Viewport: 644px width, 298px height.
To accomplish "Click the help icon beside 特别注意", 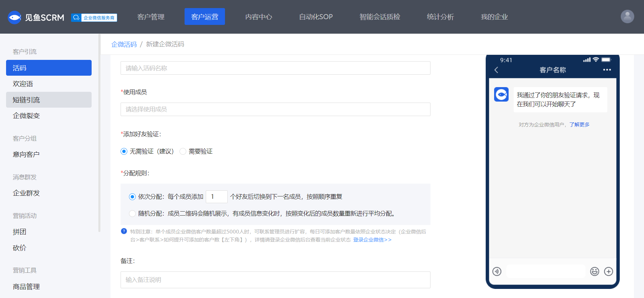I will tap(124, 231).
